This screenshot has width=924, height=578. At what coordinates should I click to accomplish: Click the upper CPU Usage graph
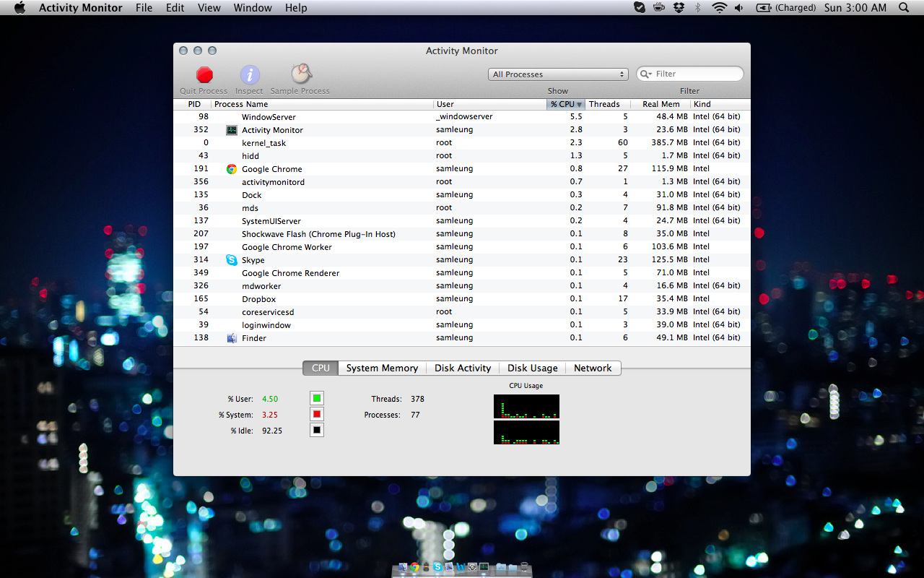[526, 406]
